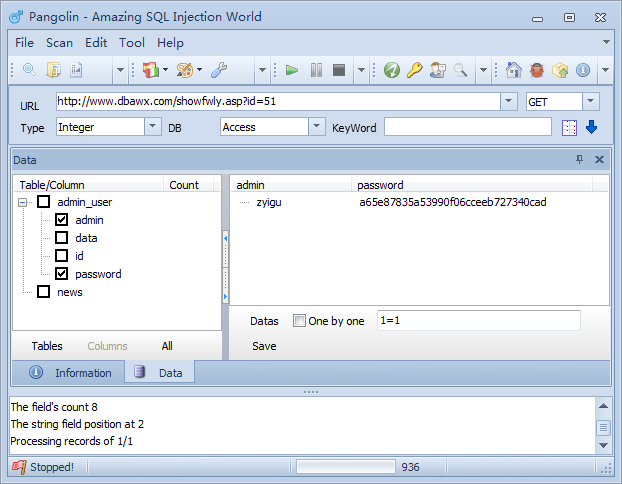Open the Help menu
This screenshot has width=622, height=484.
(170, 43)
